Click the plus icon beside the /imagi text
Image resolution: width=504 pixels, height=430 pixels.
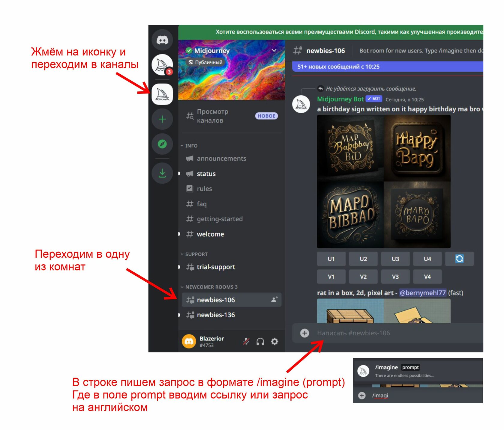tap(362, 396)
